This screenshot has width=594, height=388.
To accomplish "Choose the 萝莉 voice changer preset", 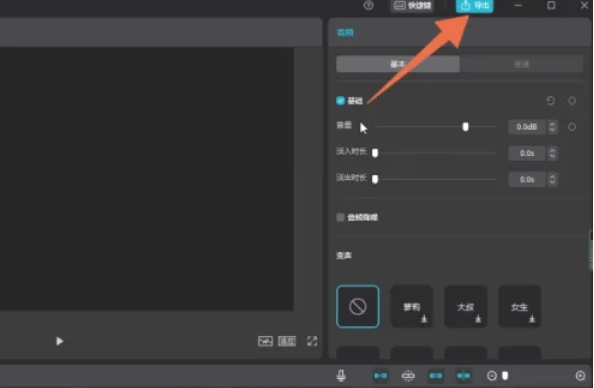I will click(x=411, y=306).
